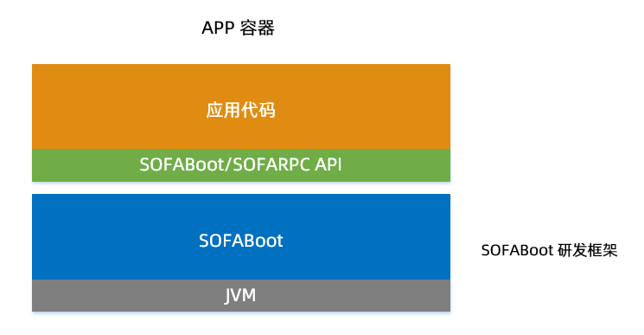644x335 pixels.
Task: Click the JVM text label
Action: pos(240,295)
